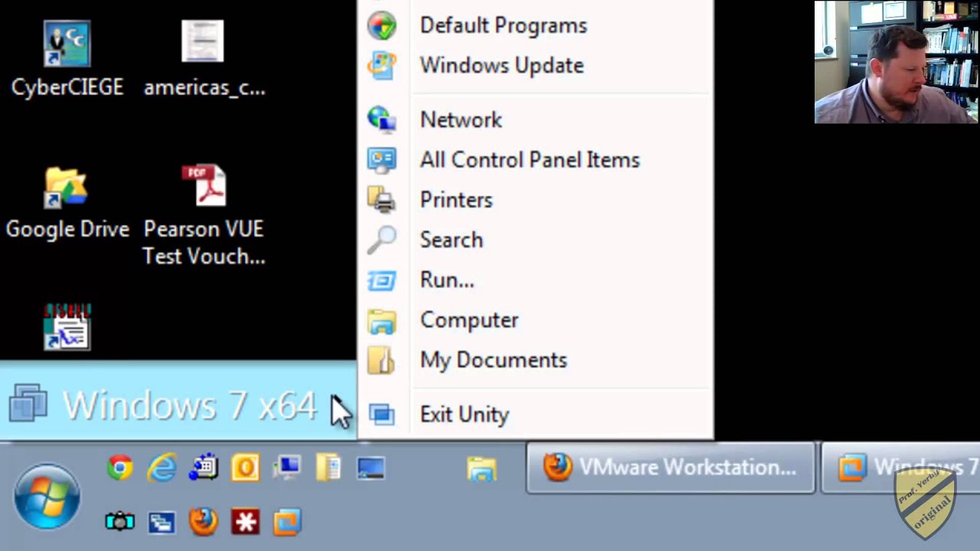This screenshot has width=980, height=551.
Task: Open the Windows Explorer folder taskbar icon
Action: click(482, 468)
